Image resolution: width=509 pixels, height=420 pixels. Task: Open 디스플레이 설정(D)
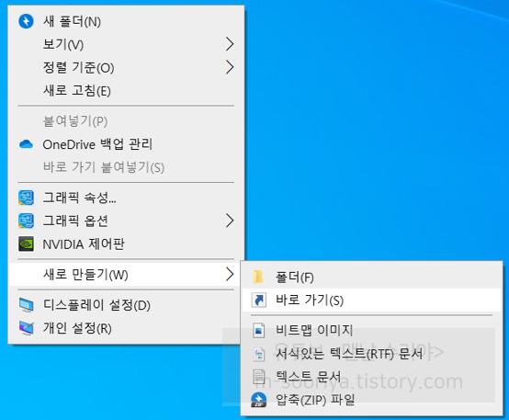point(126,305)
